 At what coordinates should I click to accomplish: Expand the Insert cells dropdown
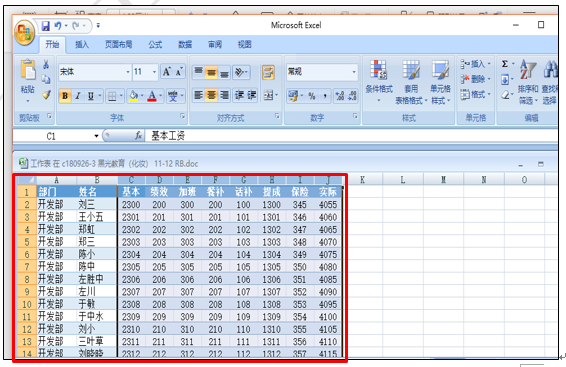489,64
